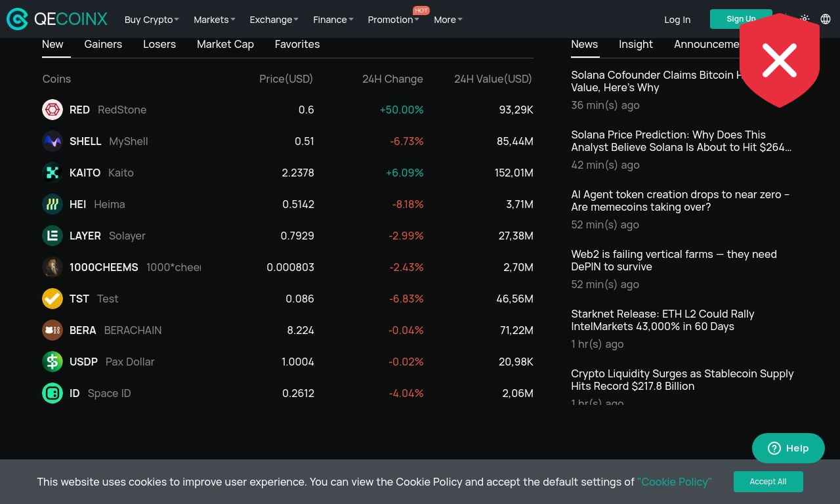Click KAITO price 2.2378

tap(298, 173)
